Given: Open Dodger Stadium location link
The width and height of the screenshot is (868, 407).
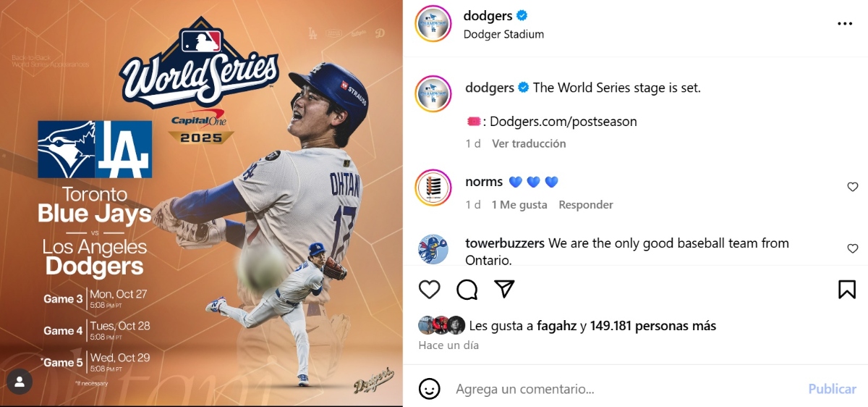Looking at the screenshot, I should coord(503,34).
